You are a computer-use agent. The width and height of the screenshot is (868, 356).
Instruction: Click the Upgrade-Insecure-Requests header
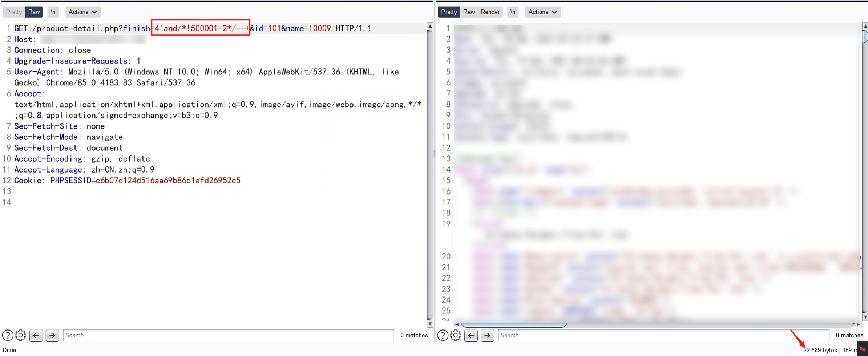(77, 61)
